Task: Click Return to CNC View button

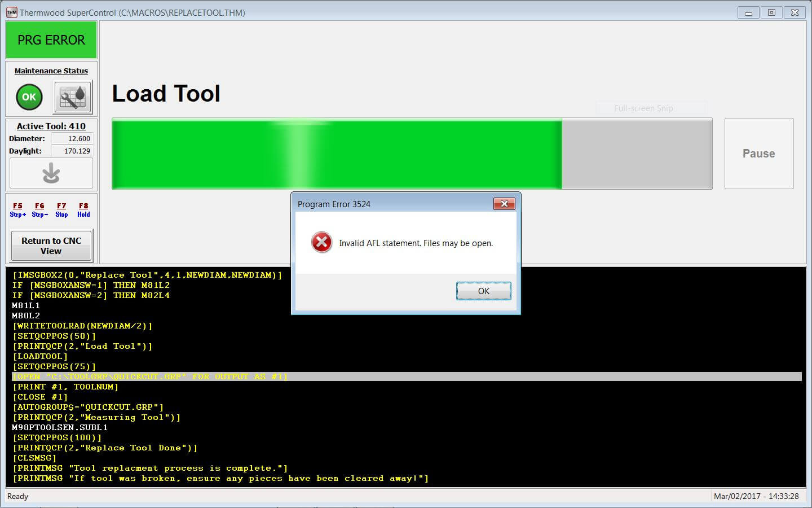Action: coord(51,246)
